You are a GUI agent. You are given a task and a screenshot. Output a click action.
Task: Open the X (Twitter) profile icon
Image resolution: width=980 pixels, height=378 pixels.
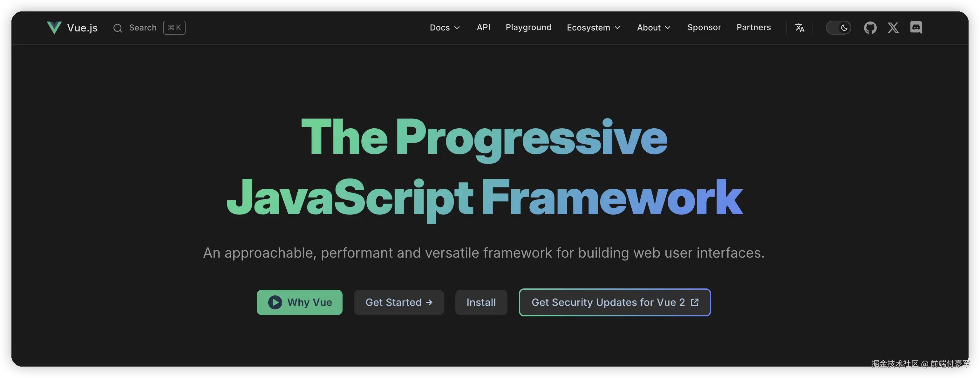[893, 28]
